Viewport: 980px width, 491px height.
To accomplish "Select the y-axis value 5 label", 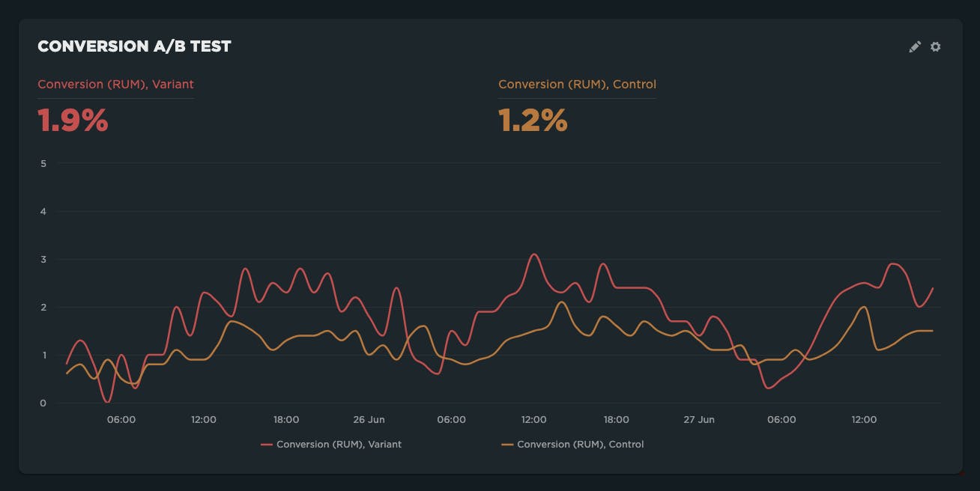I will [x=43, y=163].
